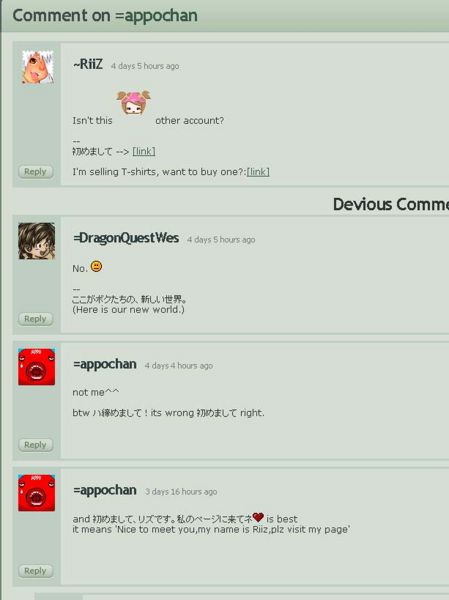Open =appochan username on the "not me^^" comment
This screenshot has width=449, height=600.
[104, 364]
